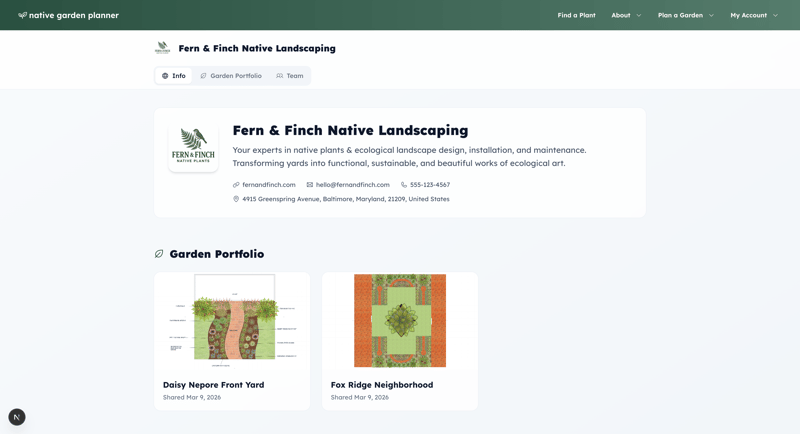Click the map pin icon beside the address
The image size is (800, 434).
pyautogui.click(x=236, y=199)
